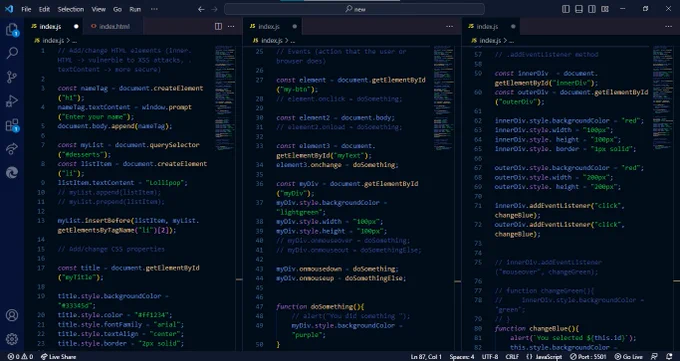Open the Extensions view
The image size is (680, 361).
click(x=12, y=125)
